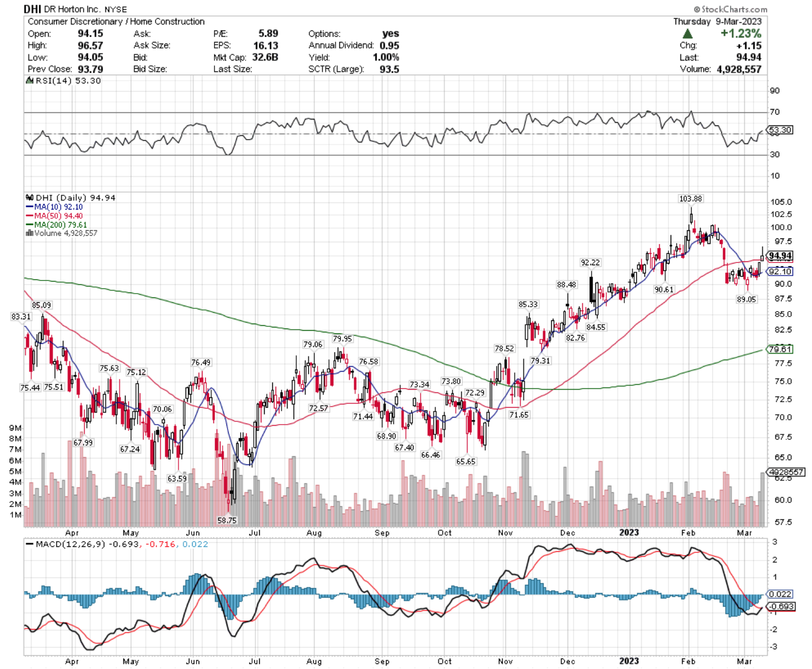This screenshot has width=812, height=669.
Task: Click the price label 90.61
Action: pyautogui.click(x=664, y=290)
